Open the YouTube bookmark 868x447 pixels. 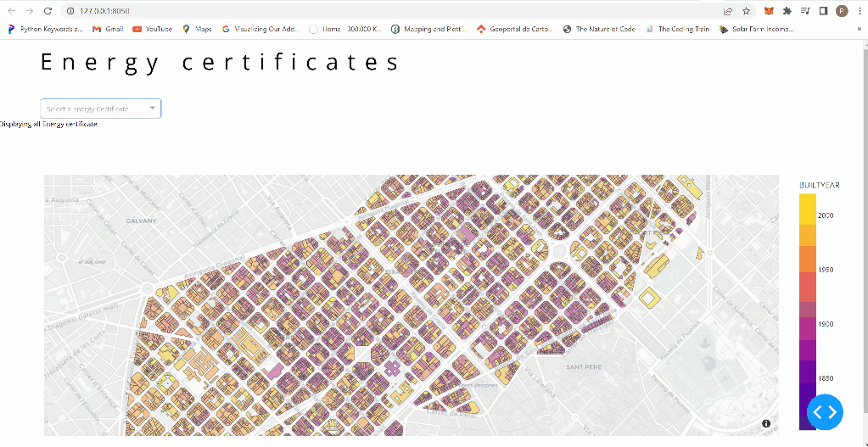pyautogui.click(x=152, y=29)
